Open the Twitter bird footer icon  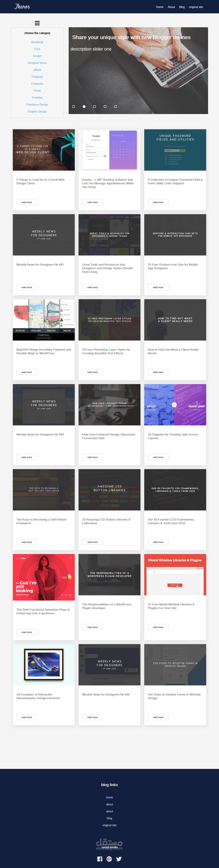pos(119,859)
